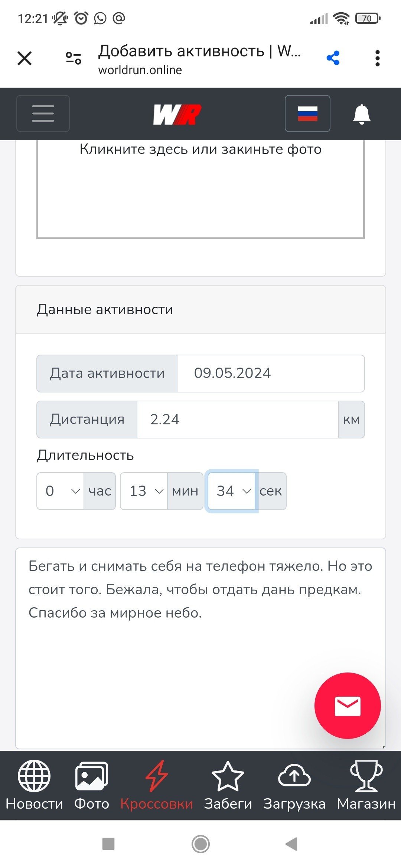
Task: Close the browser tab with X
Action: pyautogui.click(x=25, y=58)
